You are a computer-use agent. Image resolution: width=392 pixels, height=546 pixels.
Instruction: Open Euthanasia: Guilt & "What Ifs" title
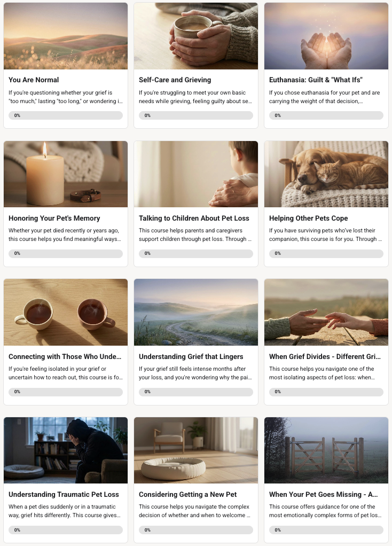(x=316, y=80)
